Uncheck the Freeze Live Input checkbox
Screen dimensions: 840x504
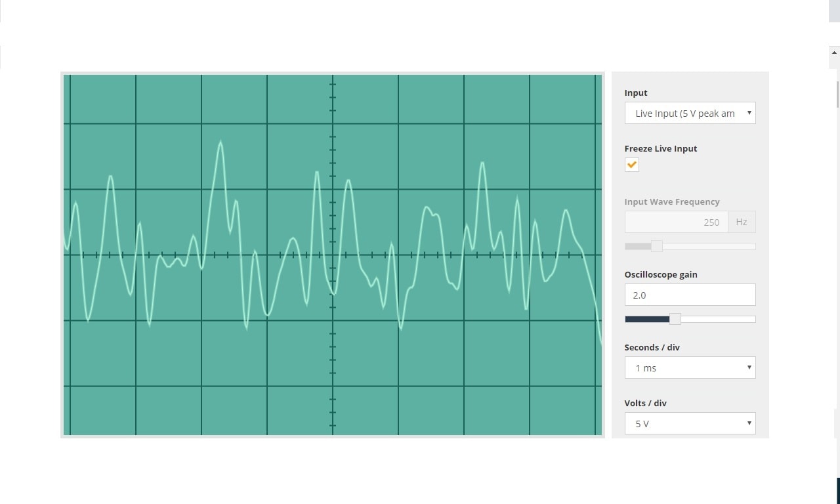(x=632, y=165)
